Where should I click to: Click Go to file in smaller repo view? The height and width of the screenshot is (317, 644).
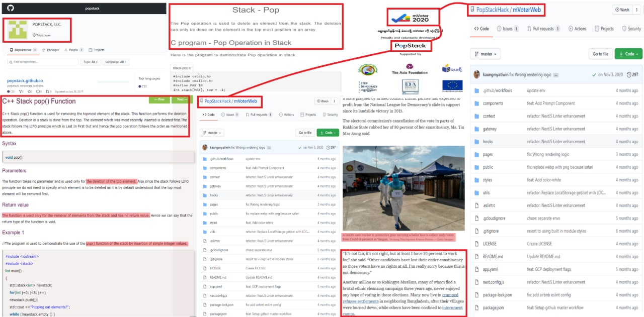tap(305, 133)
